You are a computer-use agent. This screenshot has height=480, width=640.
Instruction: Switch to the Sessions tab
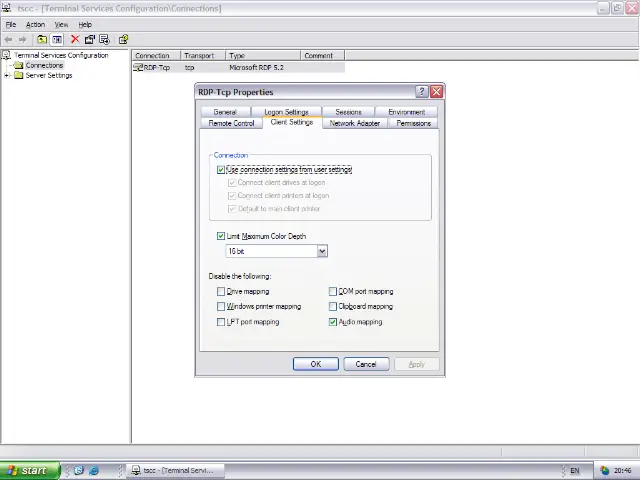348,112
